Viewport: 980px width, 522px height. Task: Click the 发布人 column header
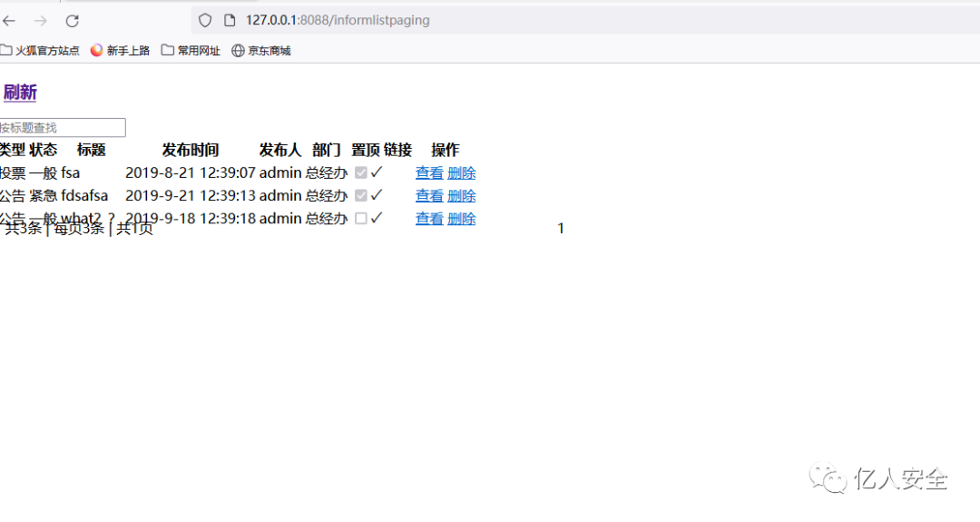(280, 150)
